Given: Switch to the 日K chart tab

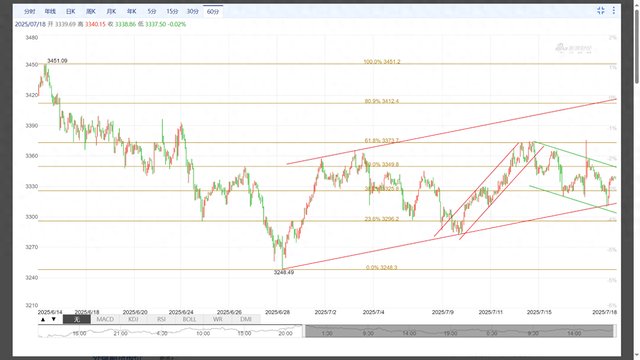Looking at the screenshot, I should (70, 11).
